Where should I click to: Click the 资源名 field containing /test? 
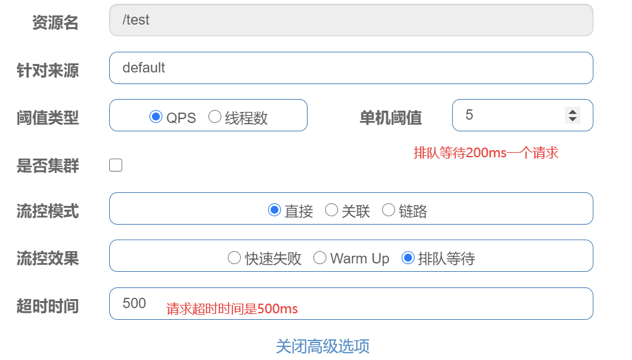(x=351, y=20)
